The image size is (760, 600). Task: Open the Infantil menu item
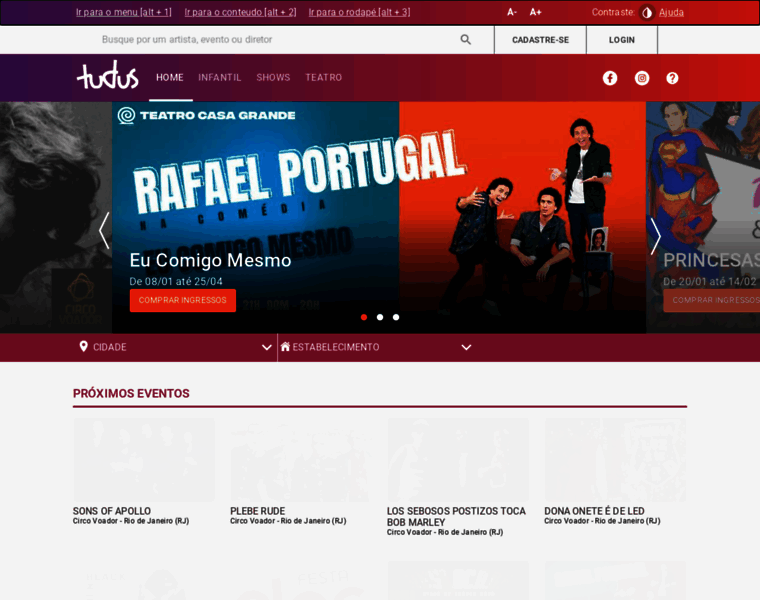pyautogui.click(x=220, y=78)
